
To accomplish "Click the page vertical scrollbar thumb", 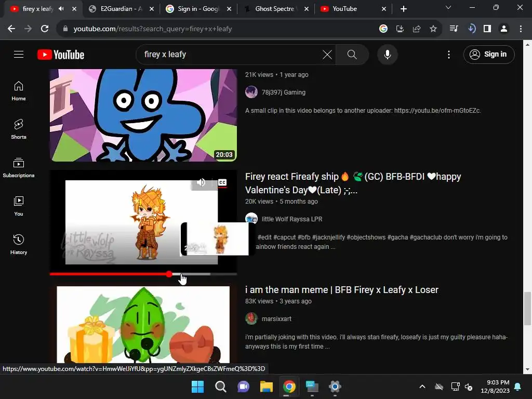I will click(528, 308).
